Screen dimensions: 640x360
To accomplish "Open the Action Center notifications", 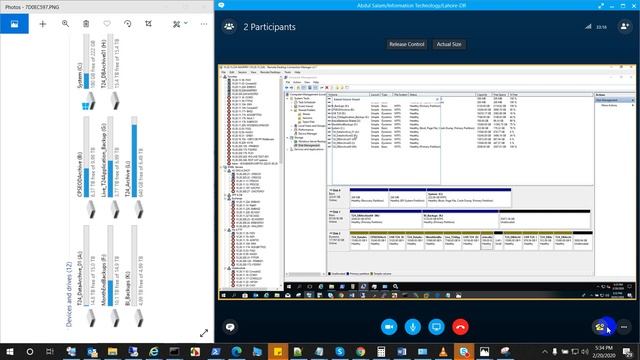I will coord(627,351).
